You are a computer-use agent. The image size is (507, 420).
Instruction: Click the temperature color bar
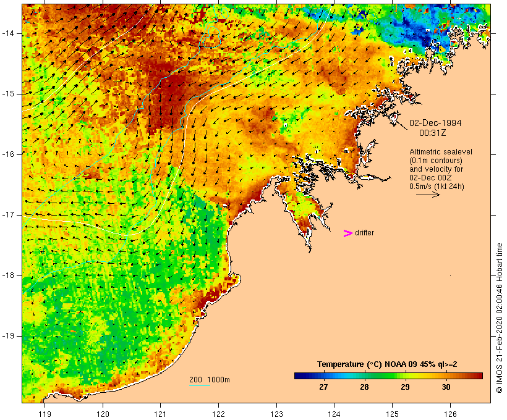(x=388, y=376)
